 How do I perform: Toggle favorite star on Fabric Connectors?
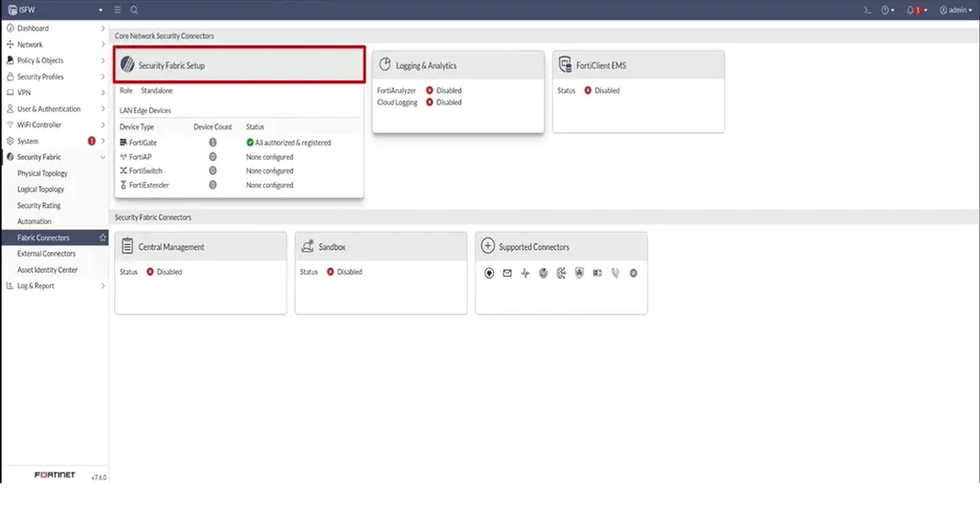pyautogui.click(x=102, y=238)
